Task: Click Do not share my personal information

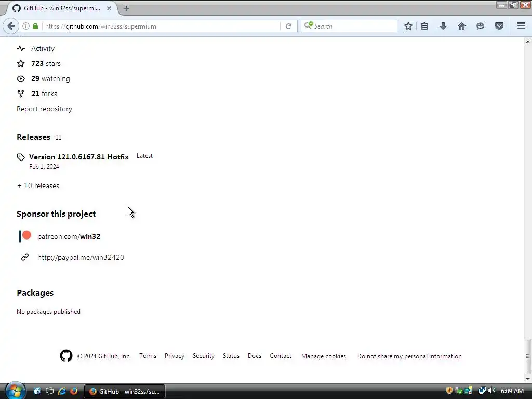Action: 409,356
